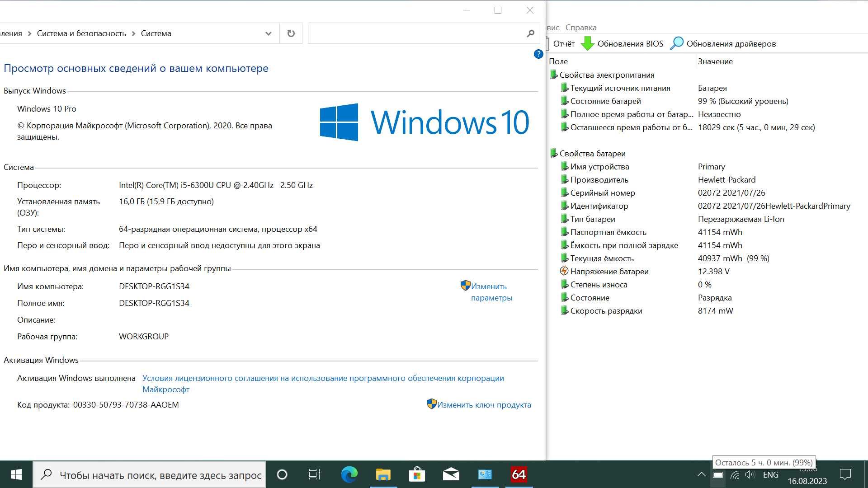
Task: Open Microsoft Store from the taskbar
Action: pos(417,474)
